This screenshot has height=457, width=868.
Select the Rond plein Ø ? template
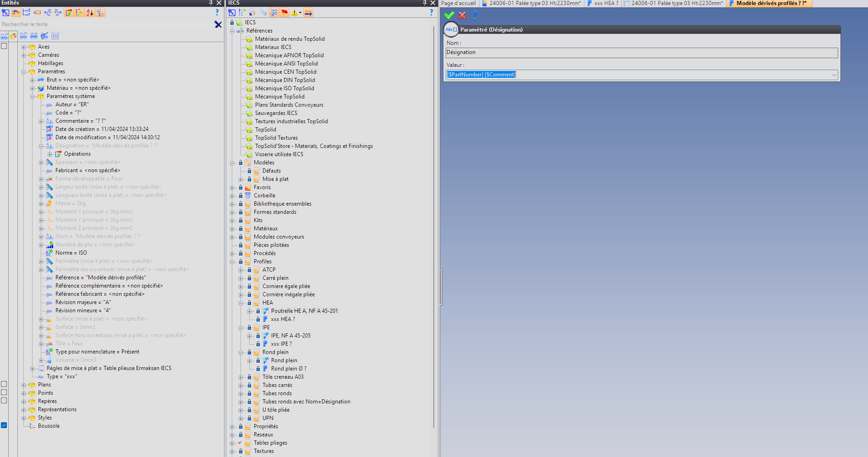click(x=289, y=369)
